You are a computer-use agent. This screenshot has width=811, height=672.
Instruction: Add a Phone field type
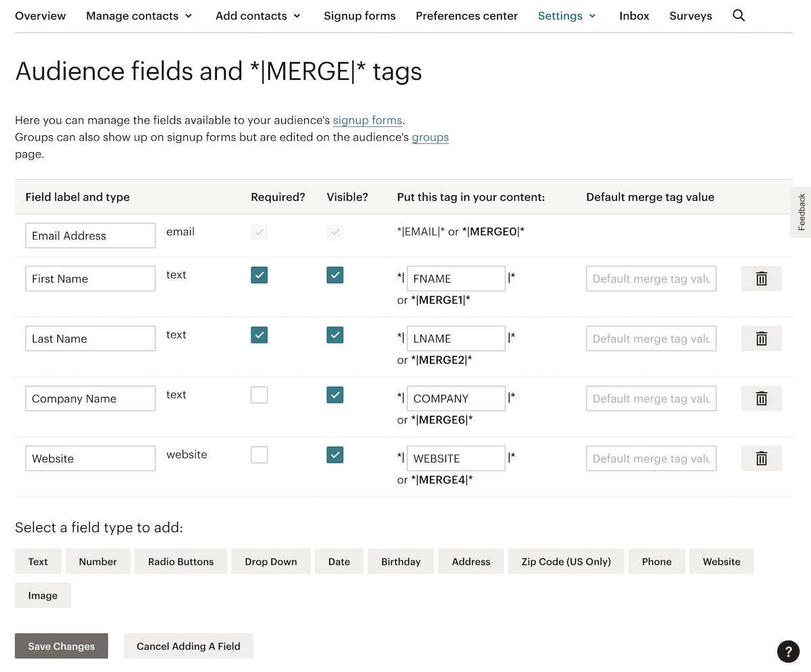pos(657,561)
